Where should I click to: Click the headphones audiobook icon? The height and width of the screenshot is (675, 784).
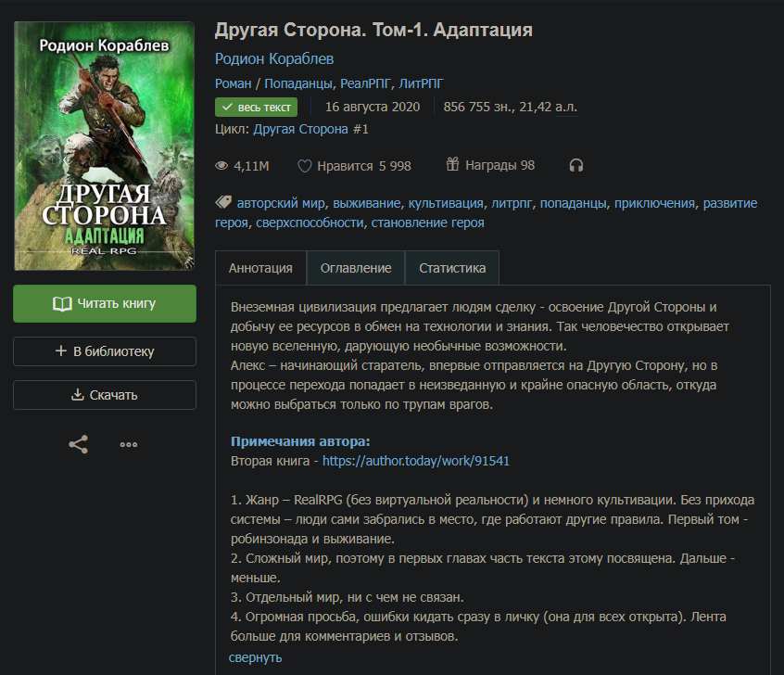pyautogui.click(x=576, y=166)
